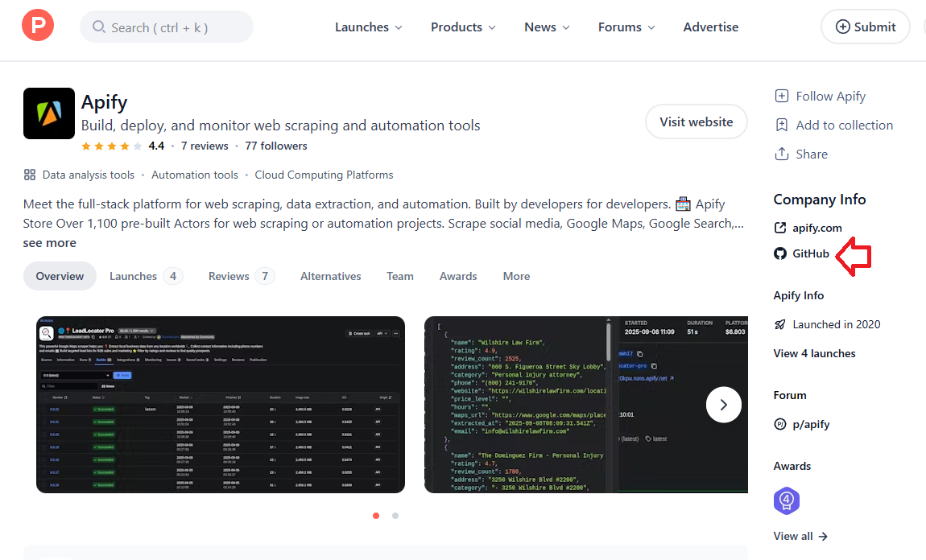The image size is (926, 560).
Task: Select the second carousel dot
Action: [395, 516]
